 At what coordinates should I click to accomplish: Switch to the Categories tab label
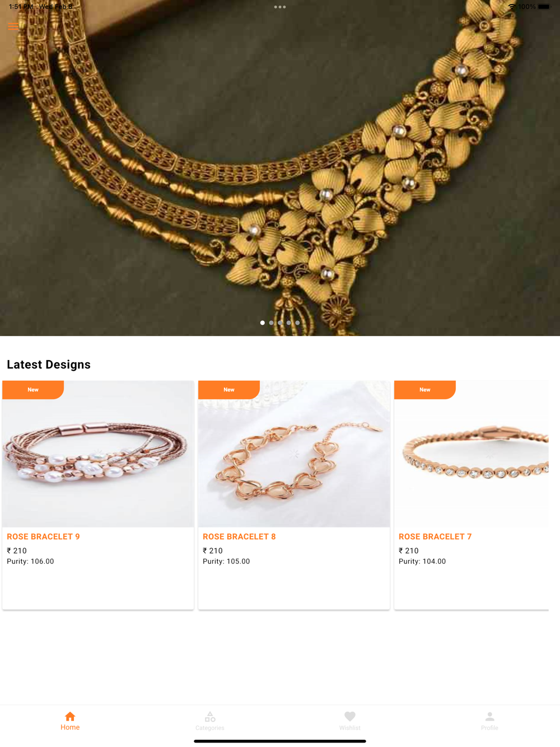tap(210, 728)
